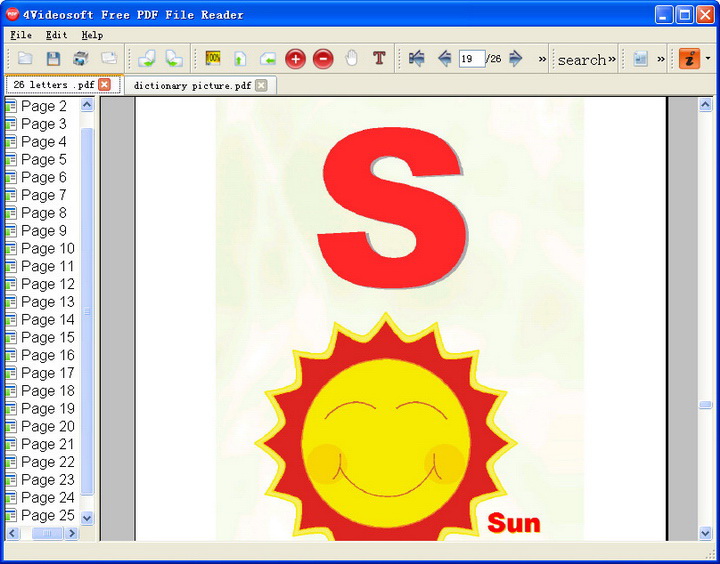Click the print icon in toolbar
Screen dimensions: 720x564
pos(81,59)
